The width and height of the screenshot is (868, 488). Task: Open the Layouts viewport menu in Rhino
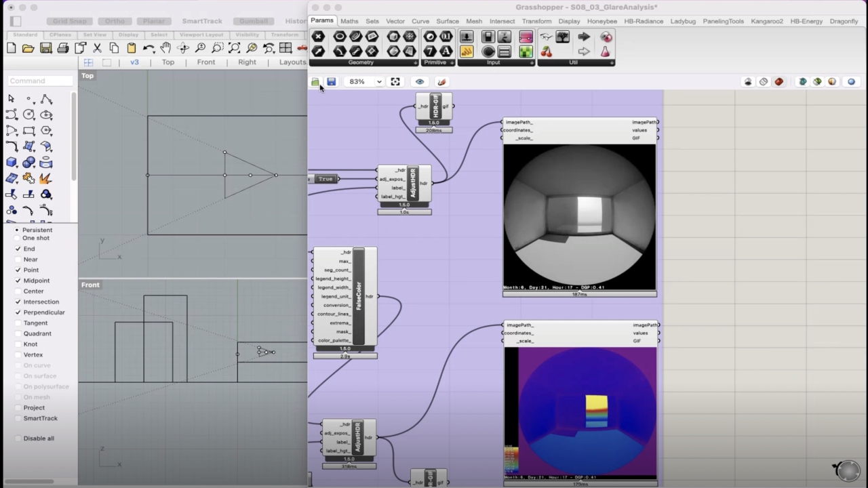[x=293, y=62]
